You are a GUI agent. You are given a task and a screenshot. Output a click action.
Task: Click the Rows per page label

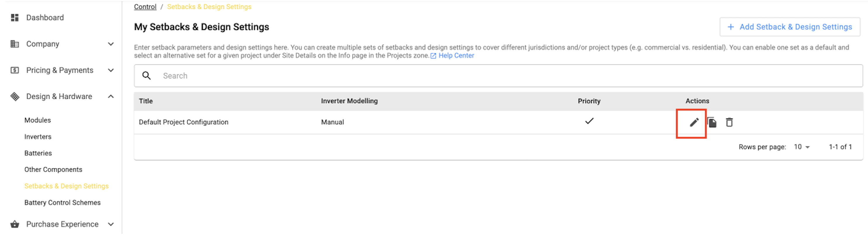(x=762, y=147)
